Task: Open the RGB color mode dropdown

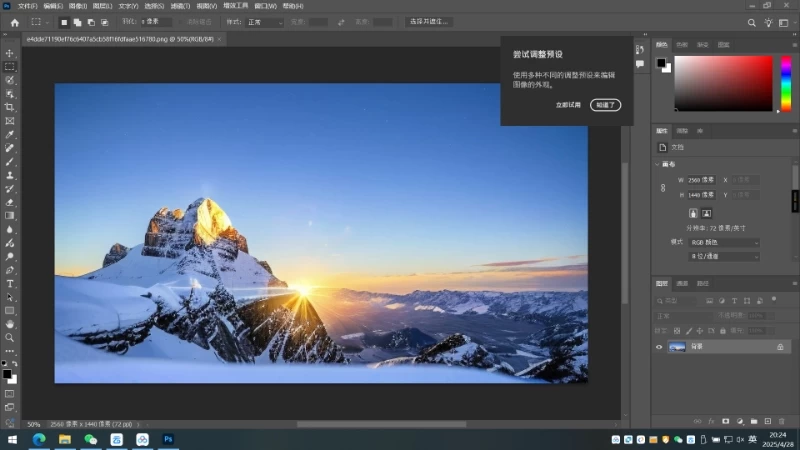Action: point(724,243)
